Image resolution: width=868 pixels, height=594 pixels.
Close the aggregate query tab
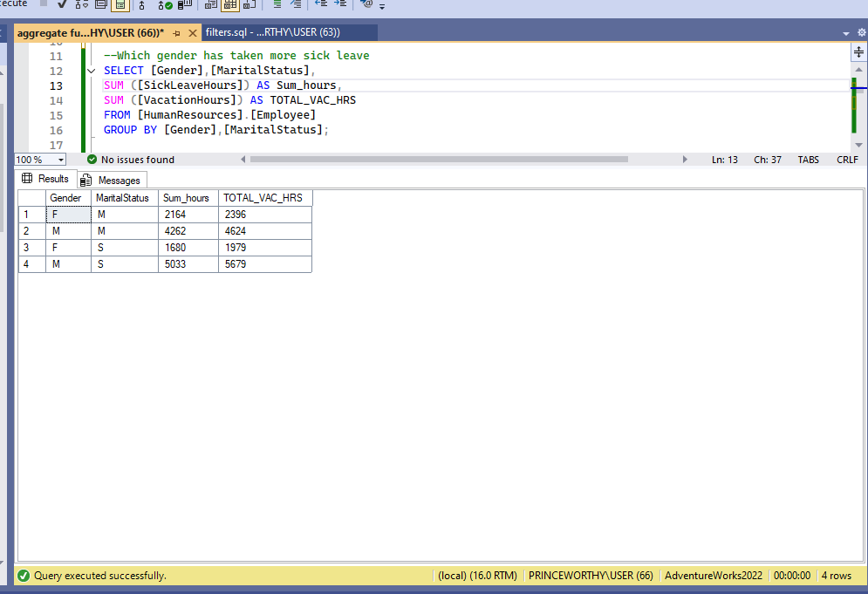(x=193, y=33)
